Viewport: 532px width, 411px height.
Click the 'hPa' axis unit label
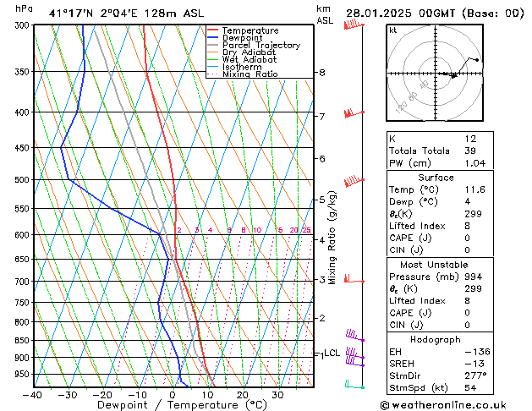pos(24,8)
